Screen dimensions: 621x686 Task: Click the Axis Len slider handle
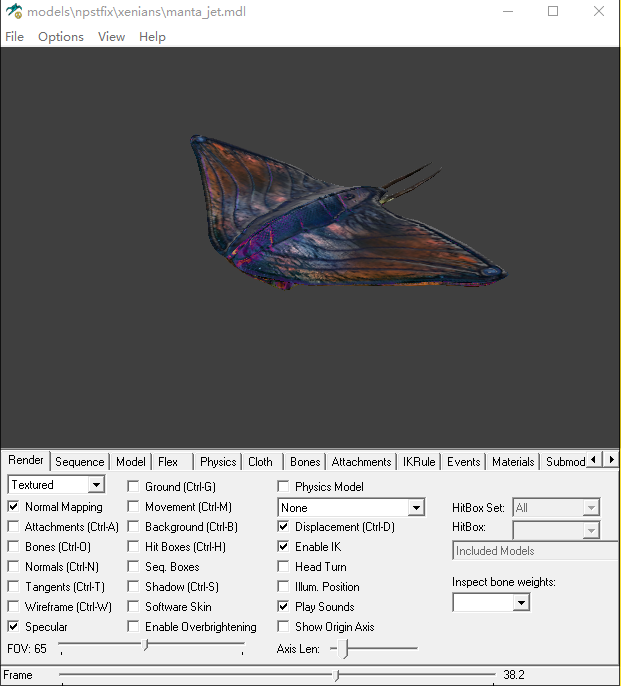tap(344, 649)
